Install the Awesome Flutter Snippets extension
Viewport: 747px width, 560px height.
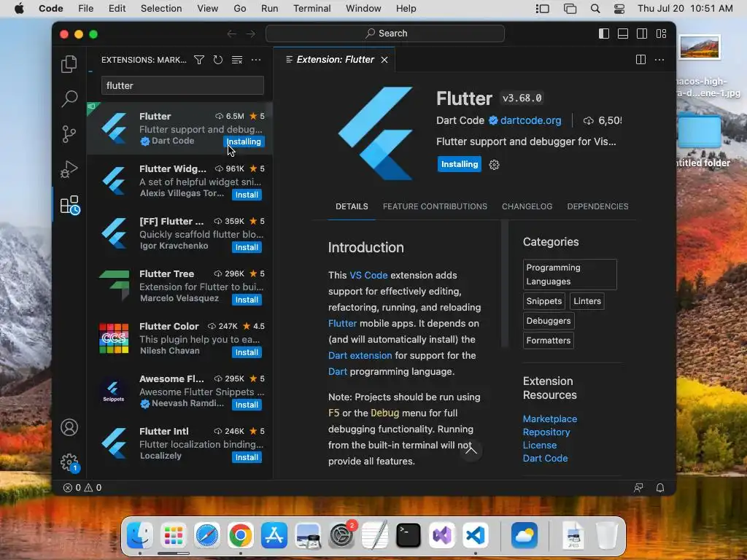tap(247, 405)
